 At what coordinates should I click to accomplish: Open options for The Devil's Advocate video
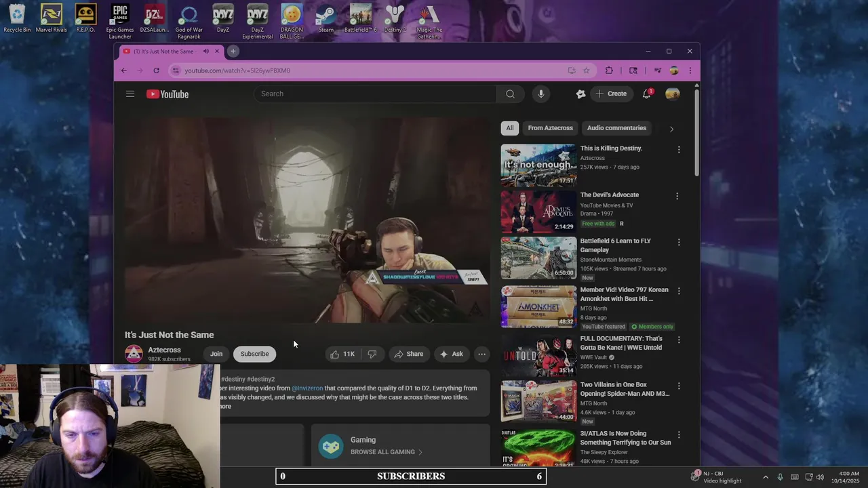coord(677,197)
